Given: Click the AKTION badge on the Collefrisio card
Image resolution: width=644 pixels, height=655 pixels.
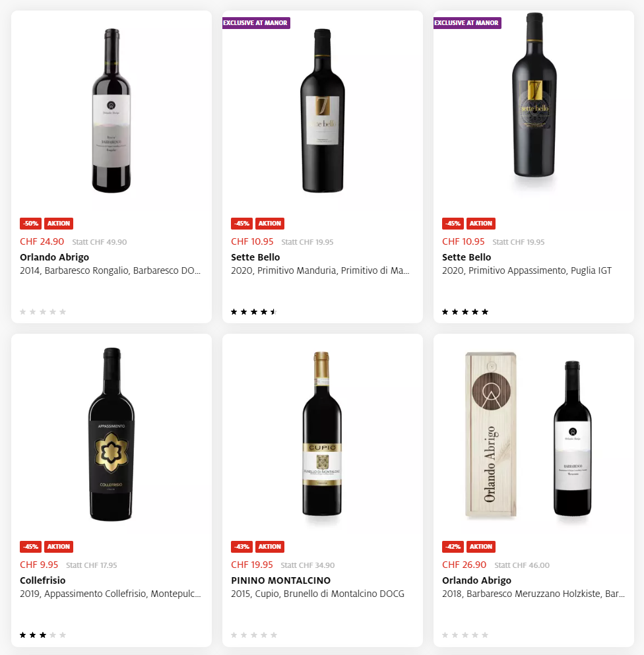Looking at the screenshot, I should point(59,547).
